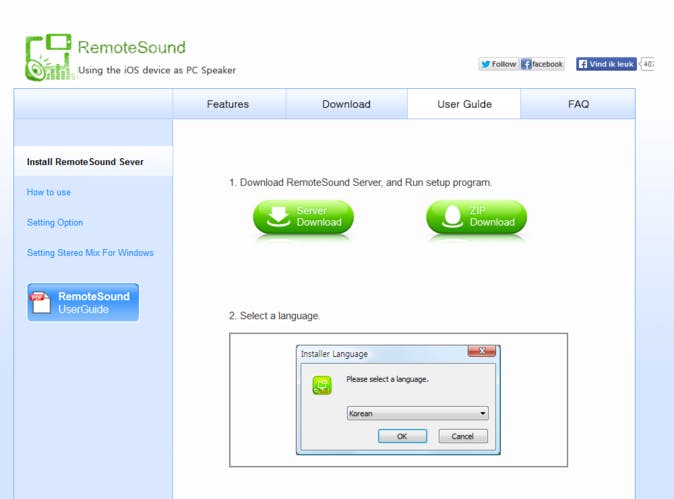Click the green ZIP Download button

[476, 217]
